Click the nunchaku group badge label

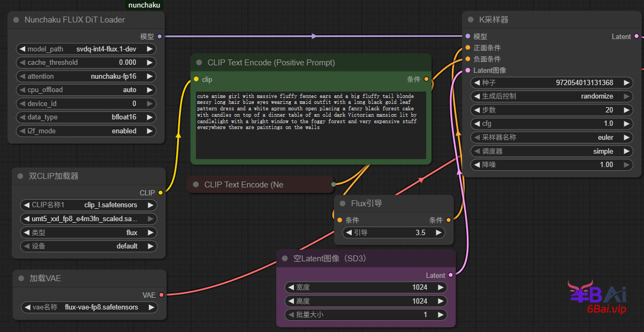[x=144, y=5]
